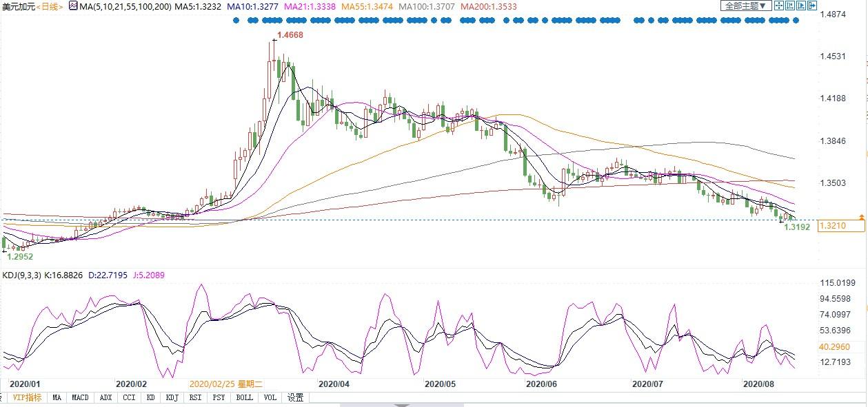Click the 2020/07 date axis label
Viewport: 868px width, 407px height.
[x=647, y=384]
